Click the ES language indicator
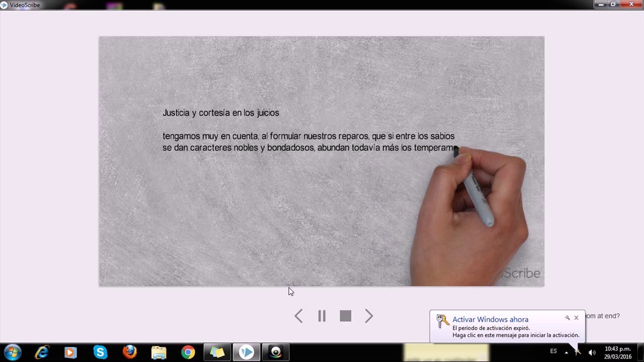644x362 pixels. click(x=553, y=351)
